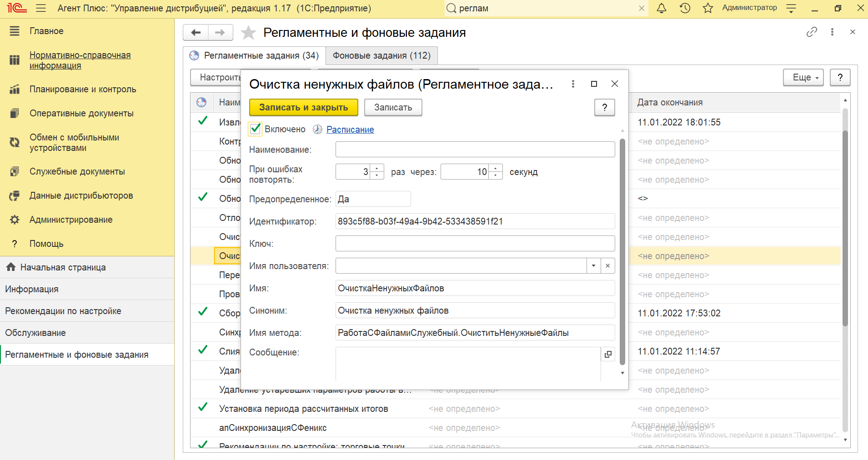Click the state column header icon in table

click(x=201, y=102)
